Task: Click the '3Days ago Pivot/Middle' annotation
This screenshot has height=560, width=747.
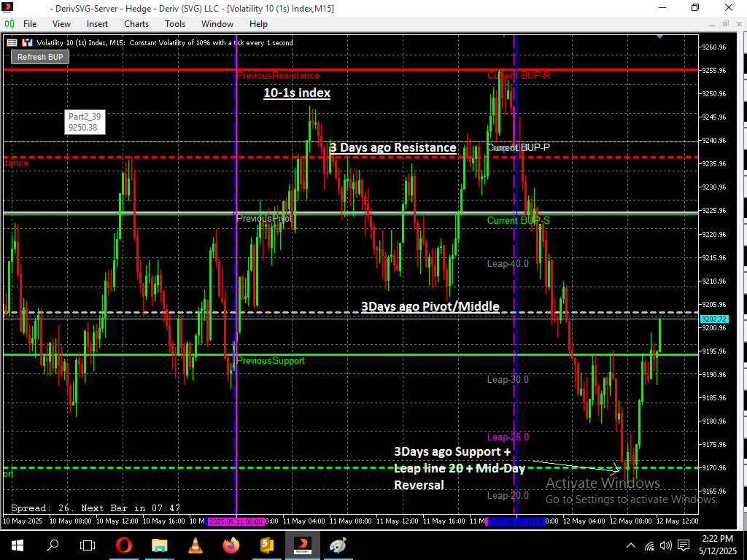Action: tap(430, 306)
